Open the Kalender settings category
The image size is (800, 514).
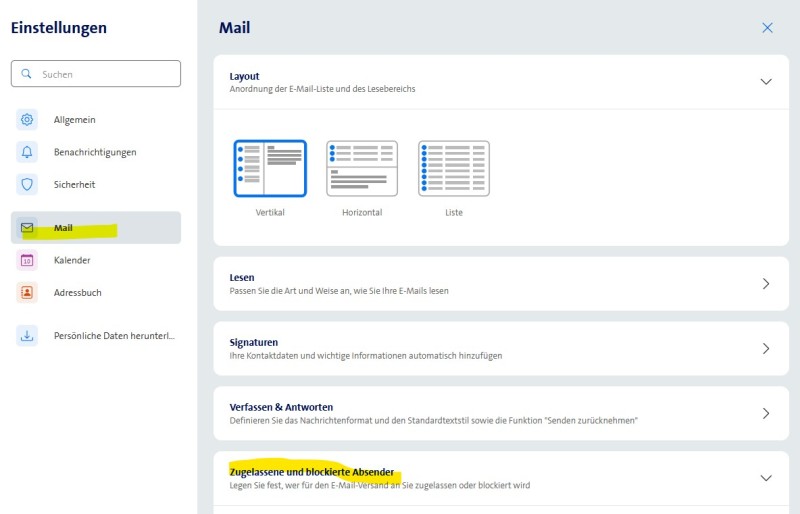(x=96, y=260)
